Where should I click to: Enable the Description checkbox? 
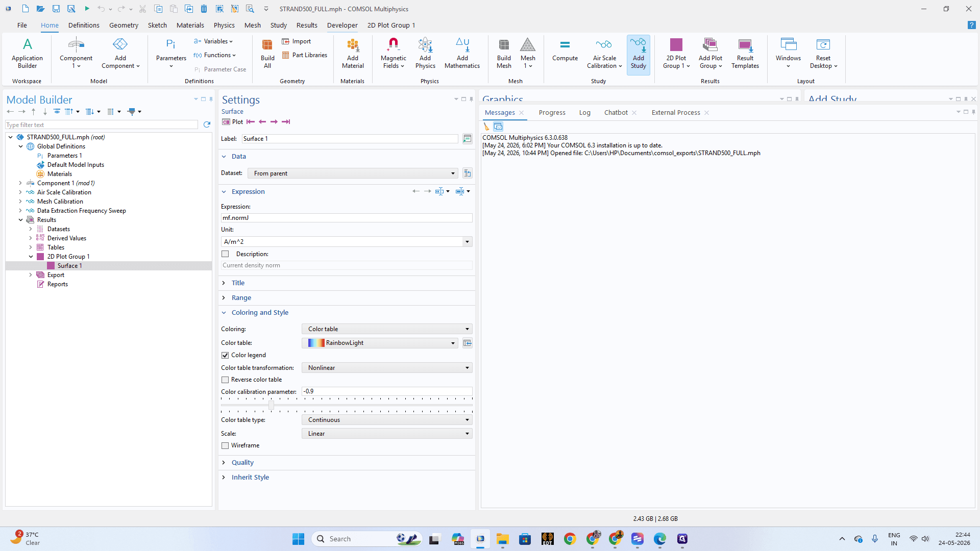[225, 254]
